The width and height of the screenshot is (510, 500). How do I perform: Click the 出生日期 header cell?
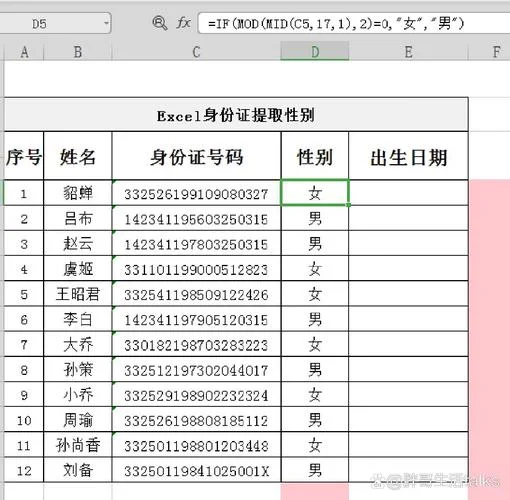point(408,156)
